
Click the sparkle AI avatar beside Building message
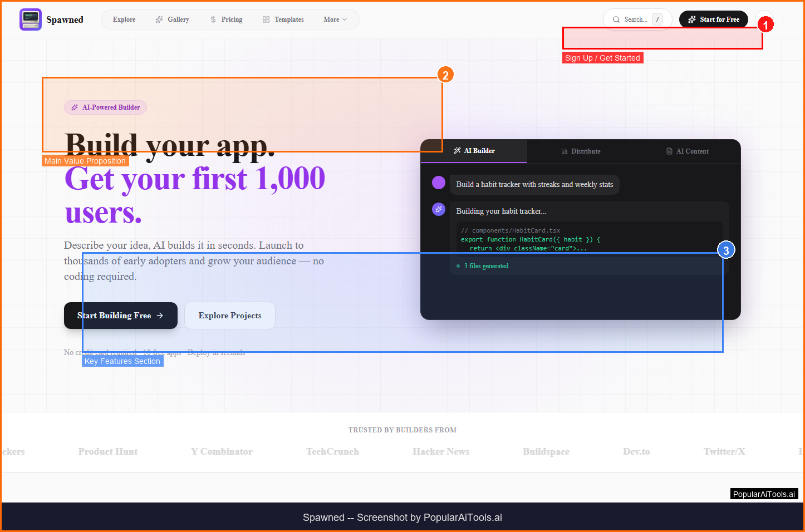tap(439, 209)
